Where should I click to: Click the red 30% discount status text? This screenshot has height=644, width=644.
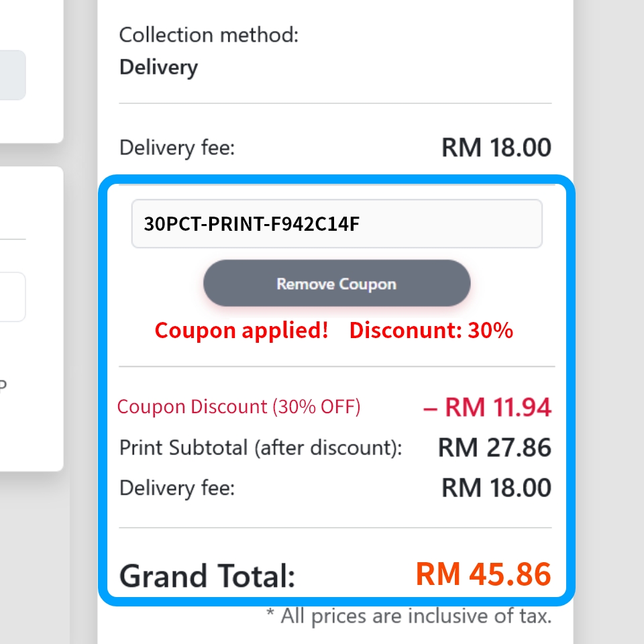(x=431, y=330)
